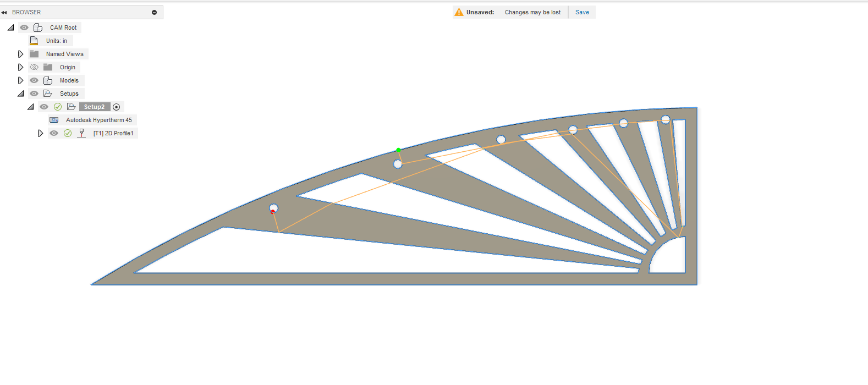Click the unsaved warning triangle icon

459,12
